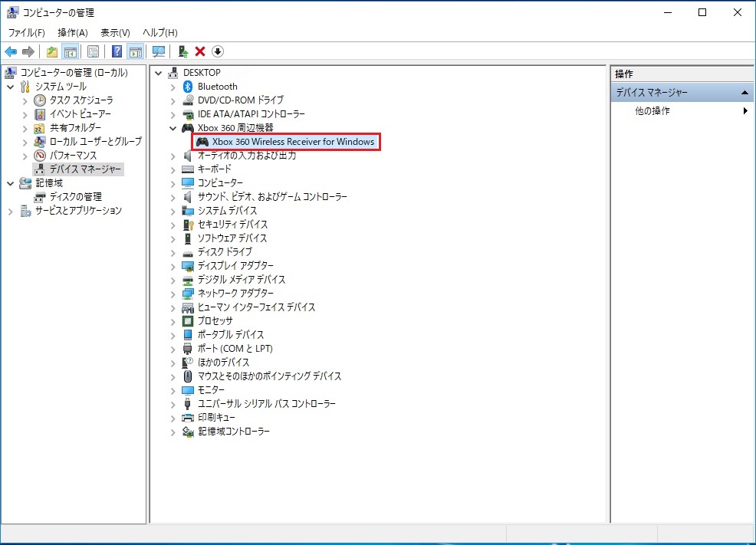Image resolution: width=756 pixels, height=545 pixels.
Task: Click the セキュリティ デバイス key icon
Action: pyautogui.click(x=188, y=225)
